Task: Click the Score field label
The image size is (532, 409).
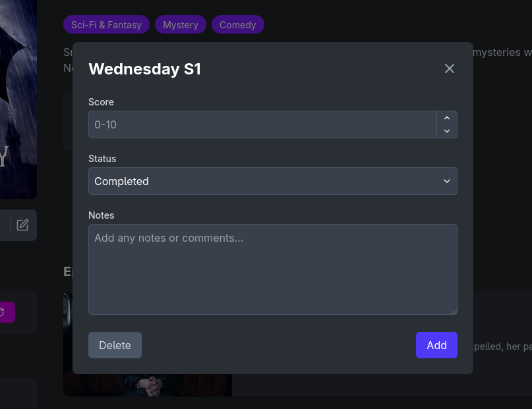Action: (101, 102)
